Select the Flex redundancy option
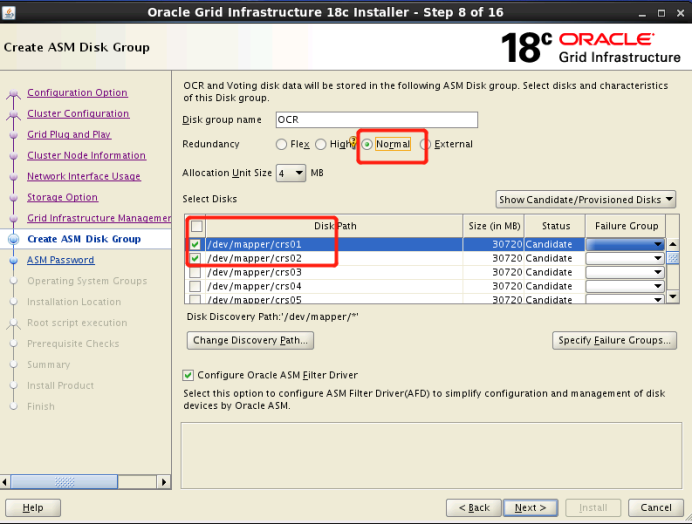This screenshot has width=692, height=525. click(x=281, y=144)
